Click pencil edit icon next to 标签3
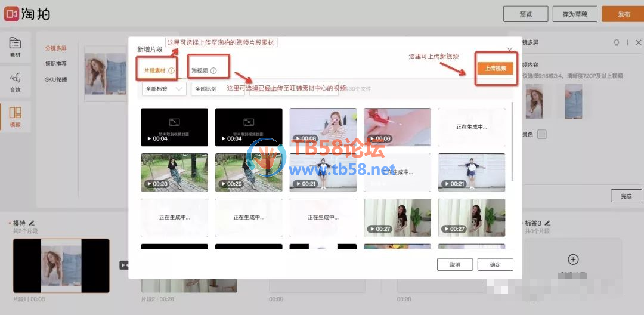 547,223
